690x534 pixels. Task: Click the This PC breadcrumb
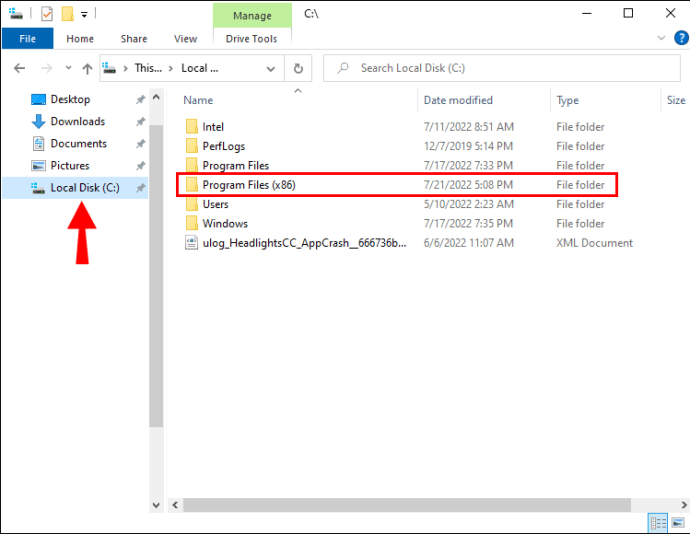point(148,68)
